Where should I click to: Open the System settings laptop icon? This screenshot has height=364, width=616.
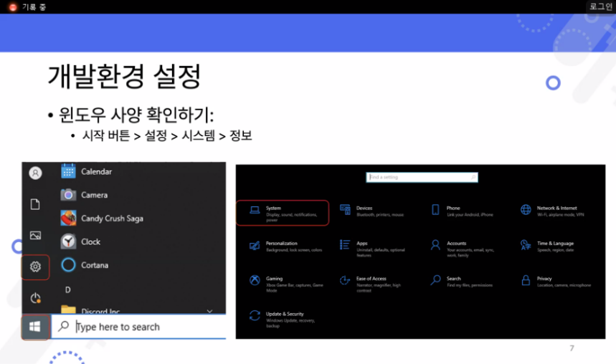(x=255, y=211)
